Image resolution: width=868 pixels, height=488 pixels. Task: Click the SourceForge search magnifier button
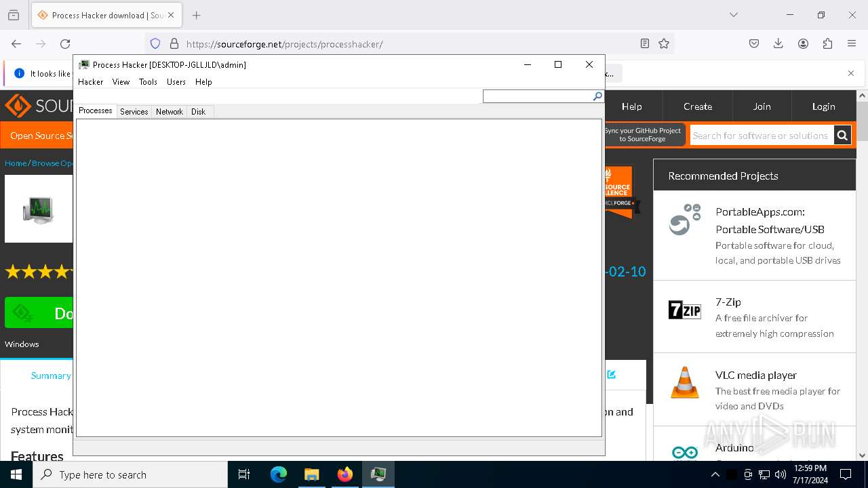[842, 136]
